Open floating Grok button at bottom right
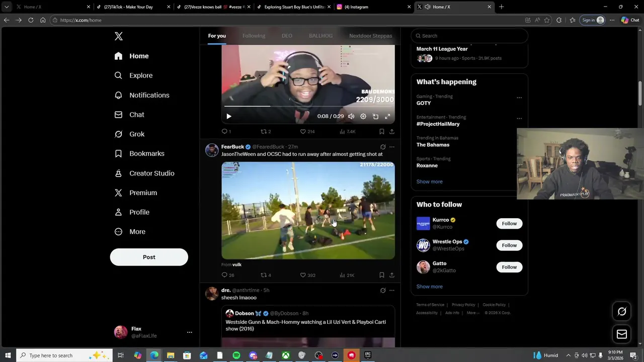This screenshot has height=362, width=644. pyautogui.click(x=622, y=311)
